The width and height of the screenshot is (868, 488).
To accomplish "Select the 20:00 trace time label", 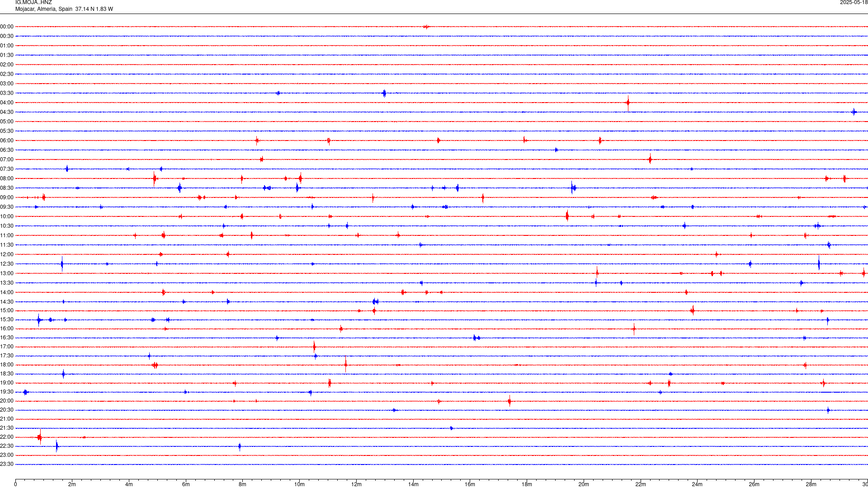I will [x=7, y=401].
